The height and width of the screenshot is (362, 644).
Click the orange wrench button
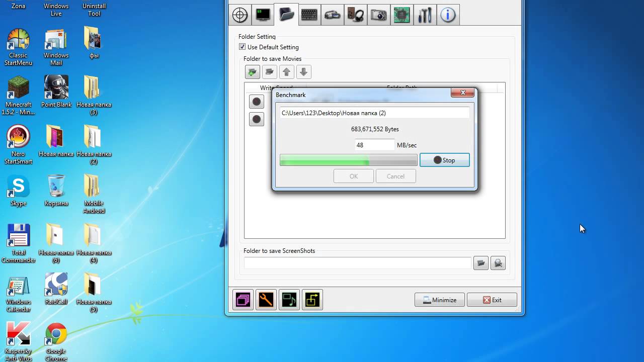click(x=266, y=300)
